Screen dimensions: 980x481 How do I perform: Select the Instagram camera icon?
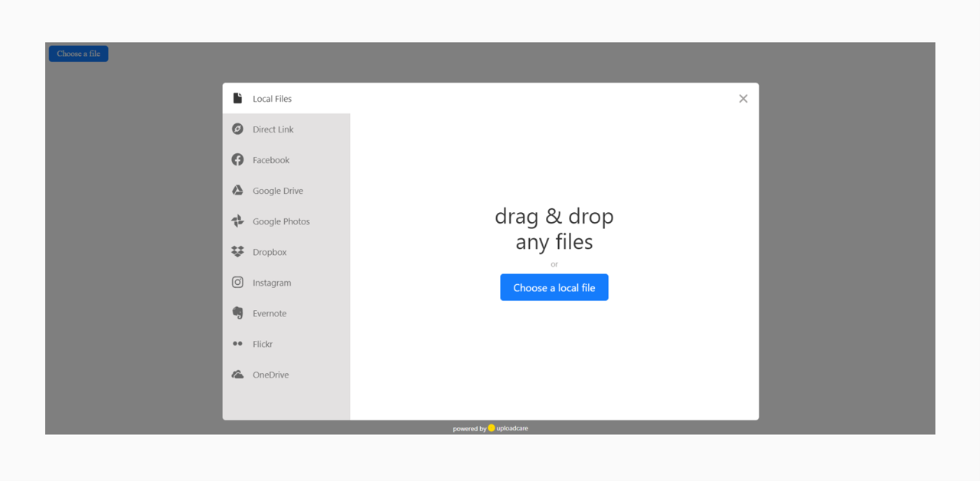pos(238,282)
